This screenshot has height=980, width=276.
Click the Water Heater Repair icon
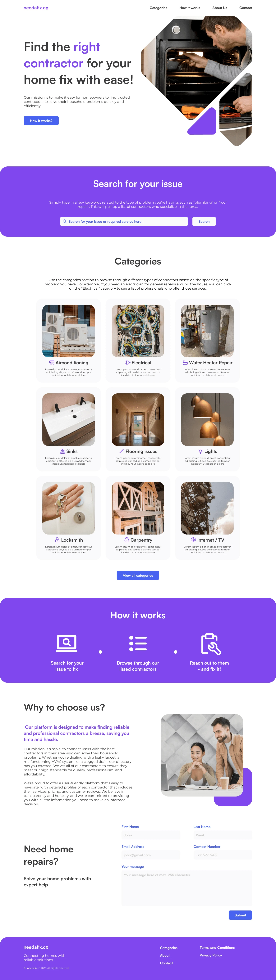(x=185, y=363)
